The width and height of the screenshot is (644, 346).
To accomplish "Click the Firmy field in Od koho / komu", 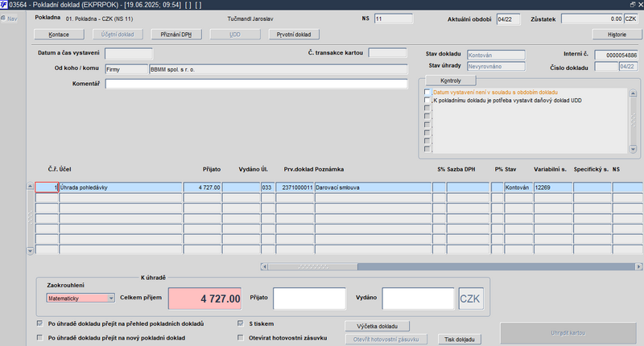I will 126,69.
